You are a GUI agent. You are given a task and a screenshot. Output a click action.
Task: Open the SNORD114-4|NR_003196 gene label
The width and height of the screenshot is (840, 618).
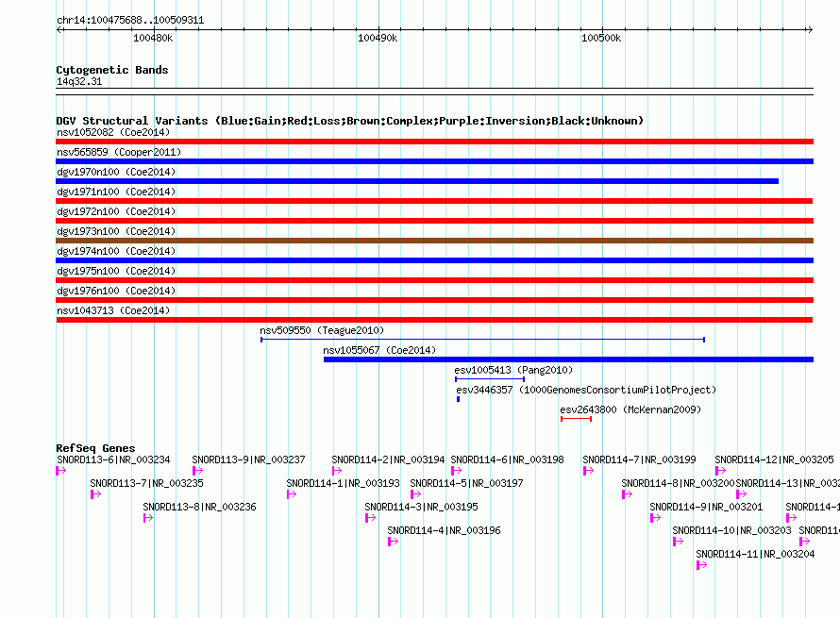point(445,530)
